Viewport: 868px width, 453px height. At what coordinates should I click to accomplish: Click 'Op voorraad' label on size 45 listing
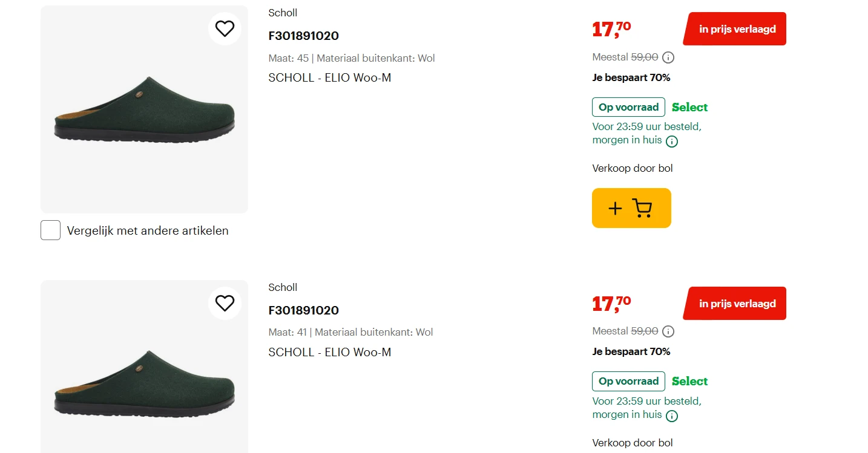(628, 107)
